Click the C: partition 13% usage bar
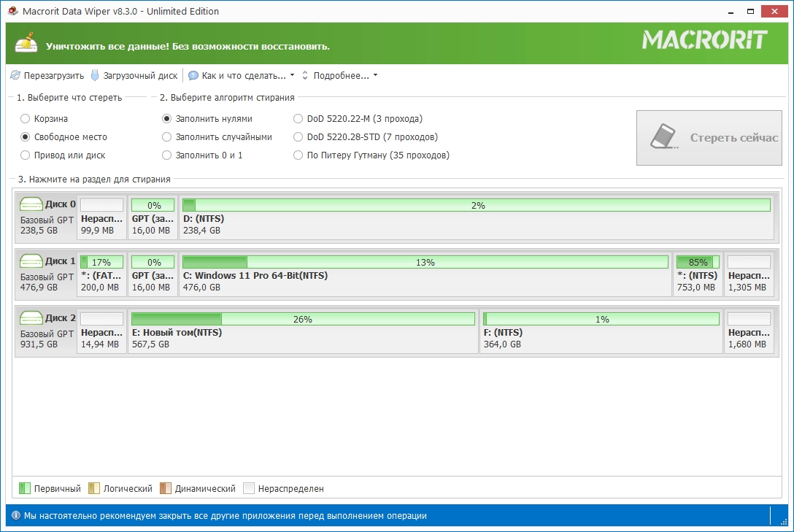794x532 pixels. (425, 262)
